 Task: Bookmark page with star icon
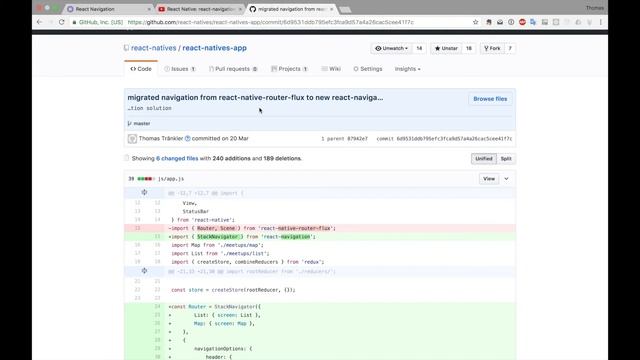pyautogui.click(x=476, y=22)
